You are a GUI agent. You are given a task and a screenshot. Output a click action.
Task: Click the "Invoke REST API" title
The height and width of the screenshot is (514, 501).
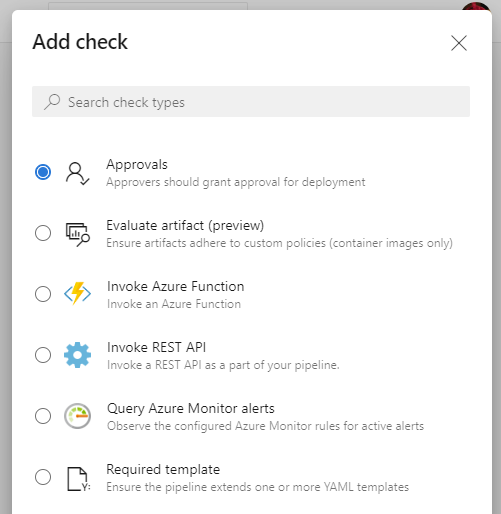coord(156,347)
